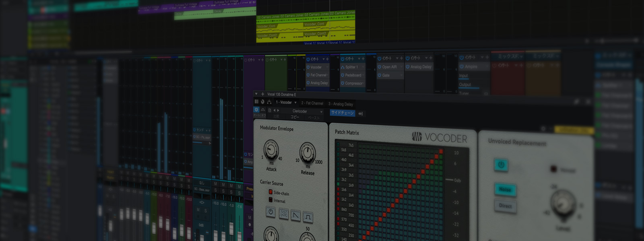Open insert menu arrow above Open AIR
This screenshot has width=644, height=241.
tap(396, 58)
